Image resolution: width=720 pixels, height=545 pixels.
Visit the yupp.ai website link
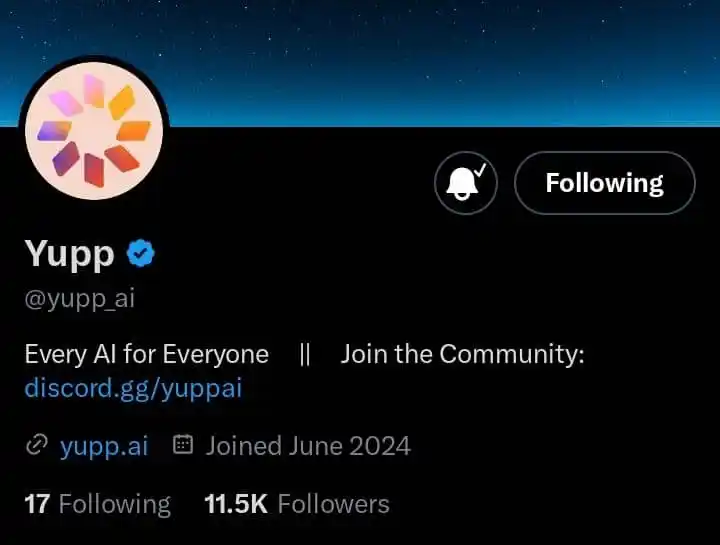tap(104, 445)
